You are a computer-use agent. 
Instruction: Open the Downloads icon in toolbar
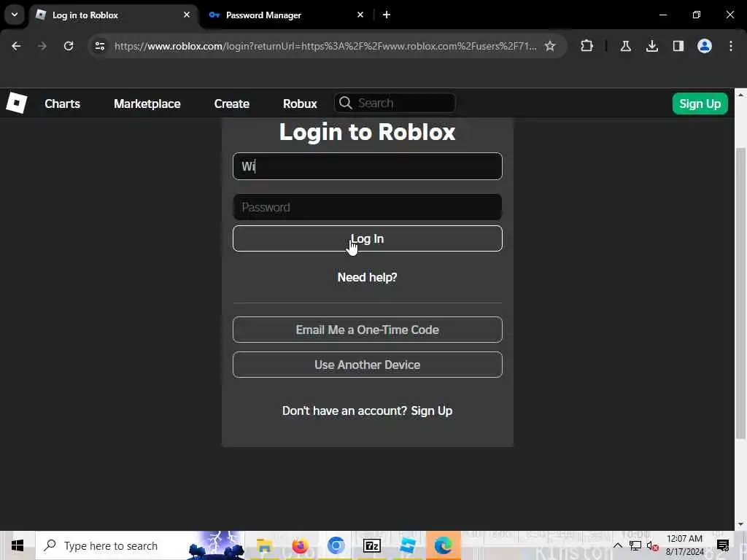652,46
